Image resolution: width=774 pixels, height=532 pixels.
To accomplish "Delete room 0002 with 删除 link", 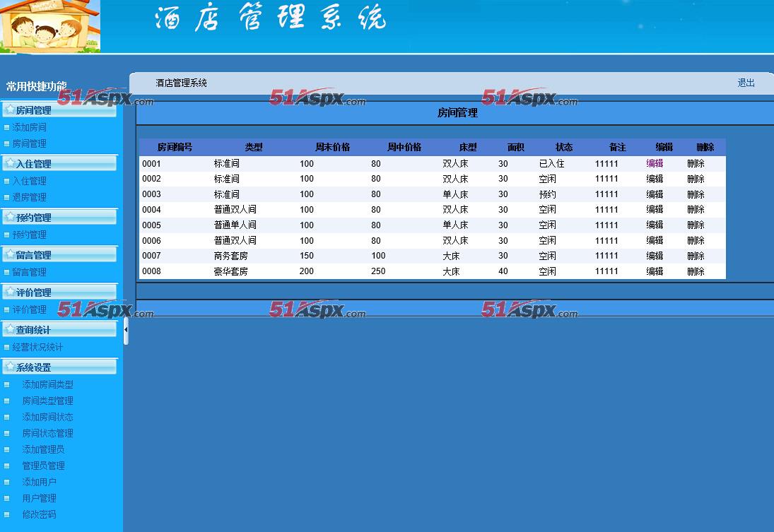I will (696, 179).
